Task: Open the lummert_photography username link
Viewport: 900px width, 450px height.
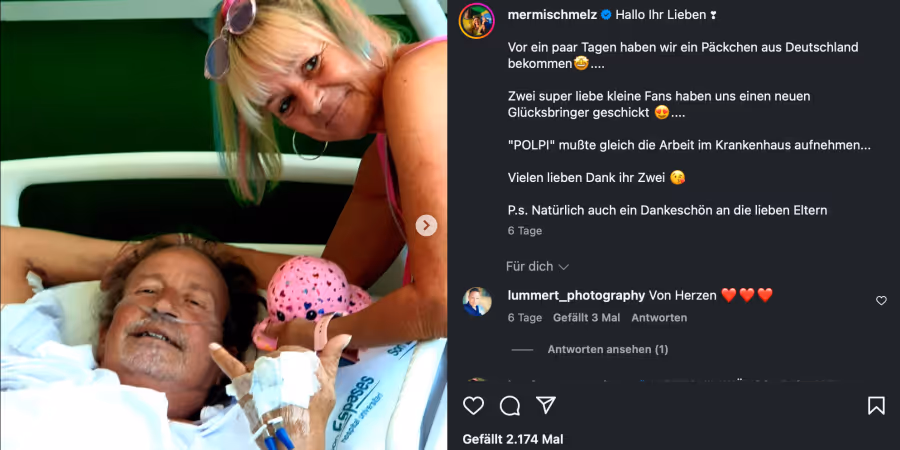Action: tap(576, 296)
